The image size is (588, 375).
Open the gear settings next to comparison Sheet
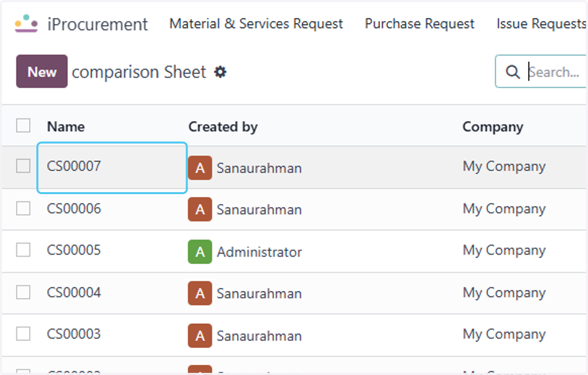[x=220, y=72]
